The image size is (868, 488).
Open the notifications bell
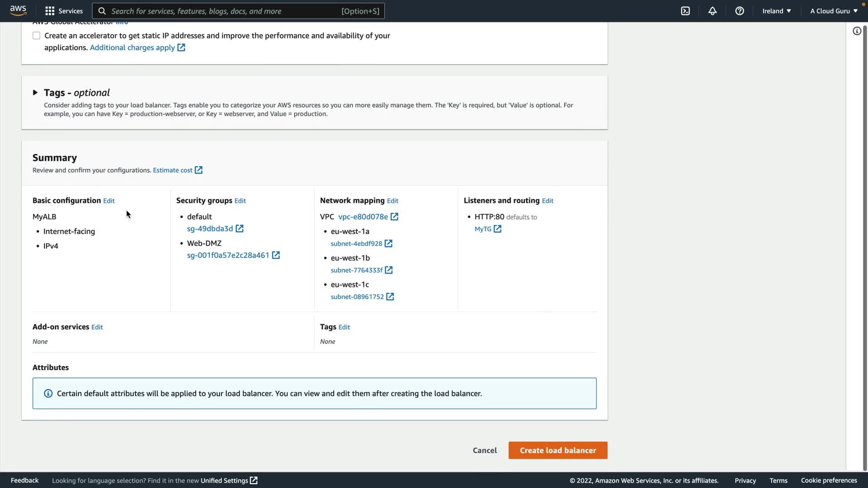point(712,11)
